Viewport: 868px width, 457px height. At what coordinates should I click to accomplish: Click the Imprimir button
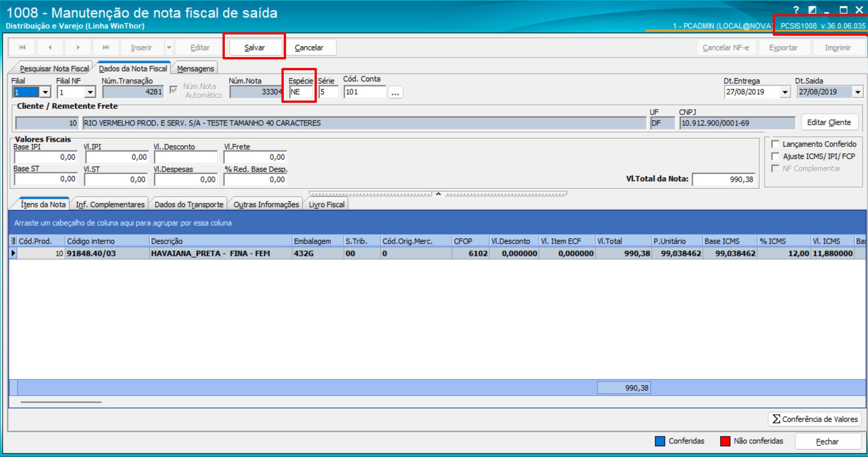point(838,48)
